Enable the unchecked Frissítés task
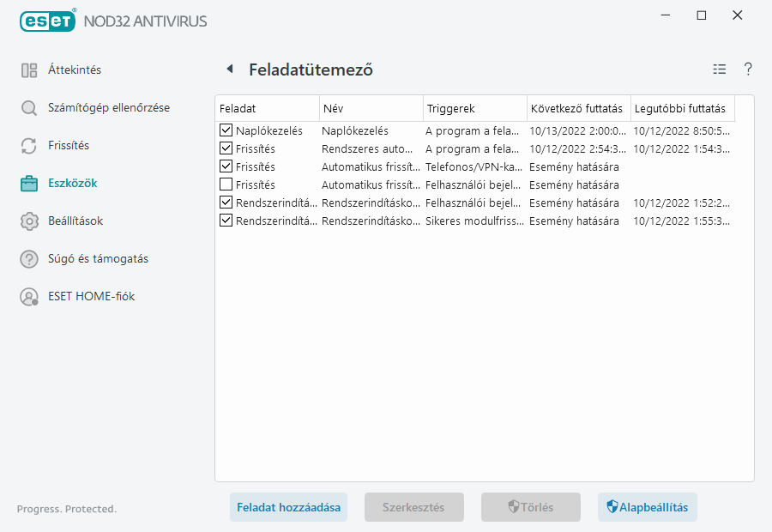This screenshot has height=532, width=772. point(226,184)
